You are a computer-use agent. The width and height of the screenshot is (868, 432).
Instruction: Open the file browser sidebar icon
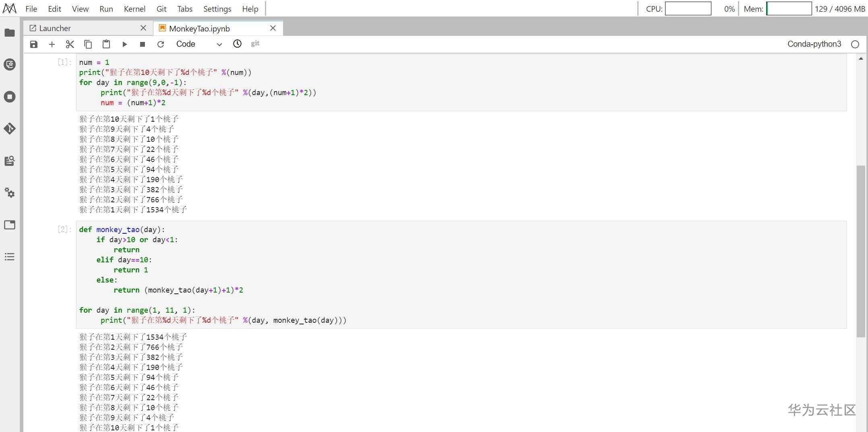pyautogui.click(x=10, y=33)
